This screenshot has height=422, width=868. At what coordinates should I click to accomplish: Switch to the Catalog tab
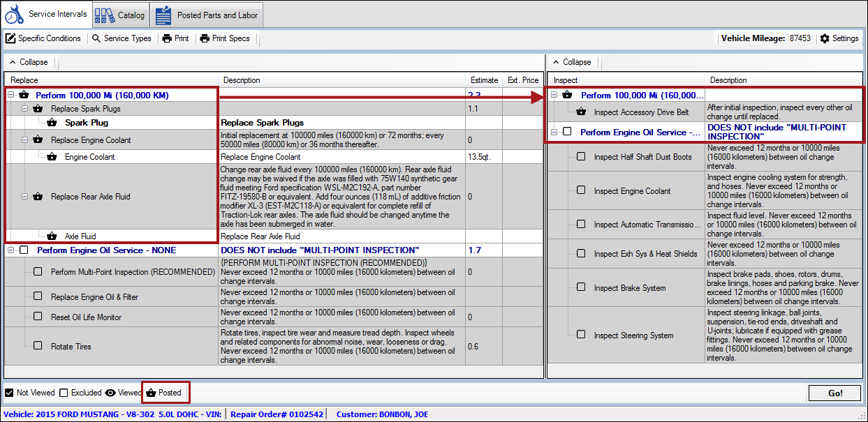pyautogui.click(x=120, y=14)
